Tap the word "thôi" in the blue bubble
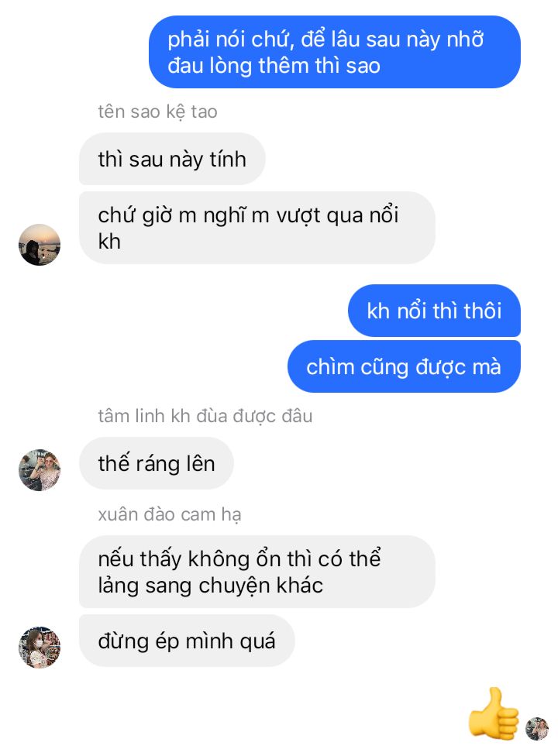The height and width of the screenshot is (756, 558). point(482,311)
